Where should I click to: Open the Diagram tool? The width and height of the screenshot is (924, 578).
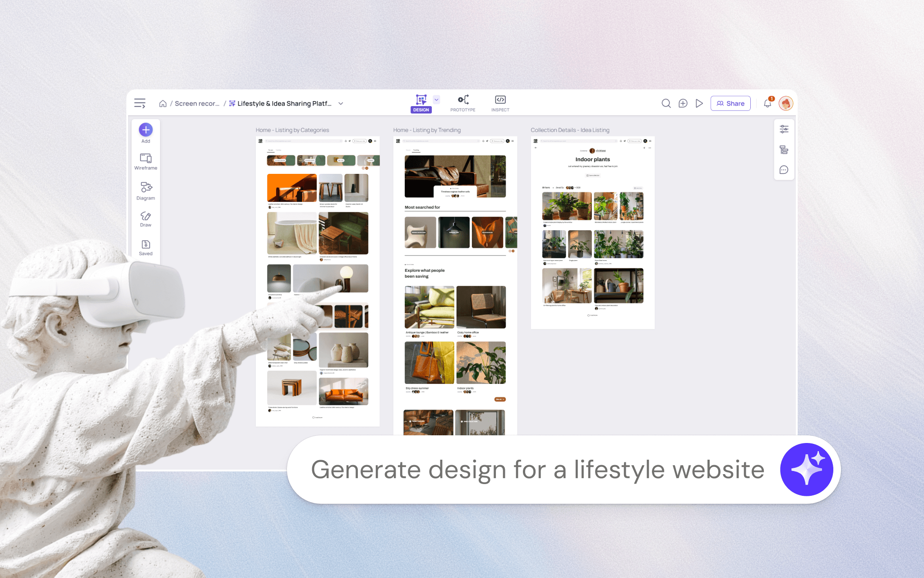click(x=145, y=188)
